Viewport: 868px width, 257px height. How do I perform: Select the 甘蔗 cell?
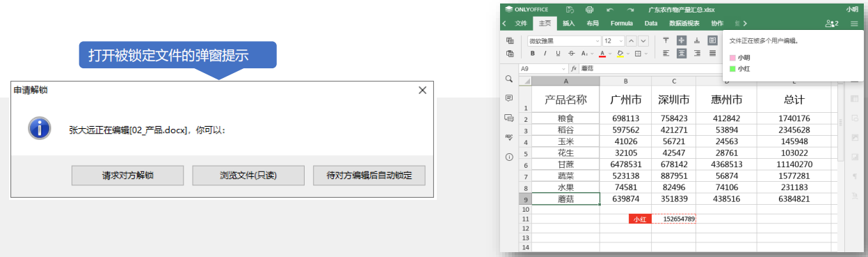566,164
